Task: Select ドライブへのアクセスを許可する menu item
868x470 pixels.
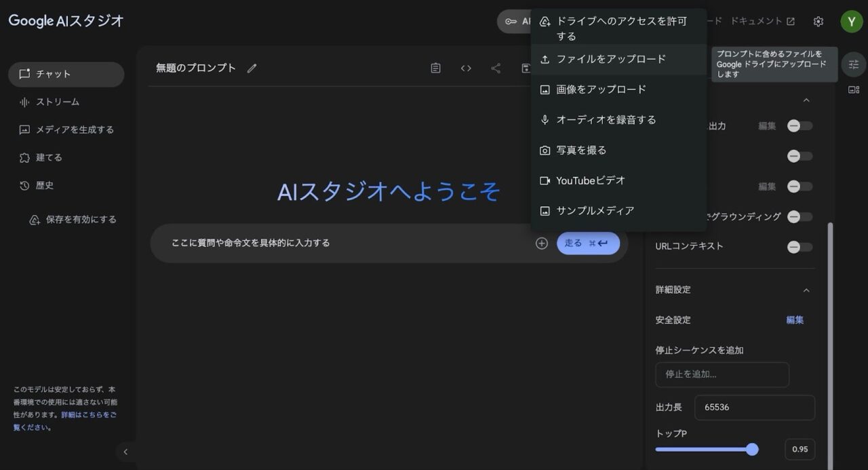Action: [x=618, y=28]
